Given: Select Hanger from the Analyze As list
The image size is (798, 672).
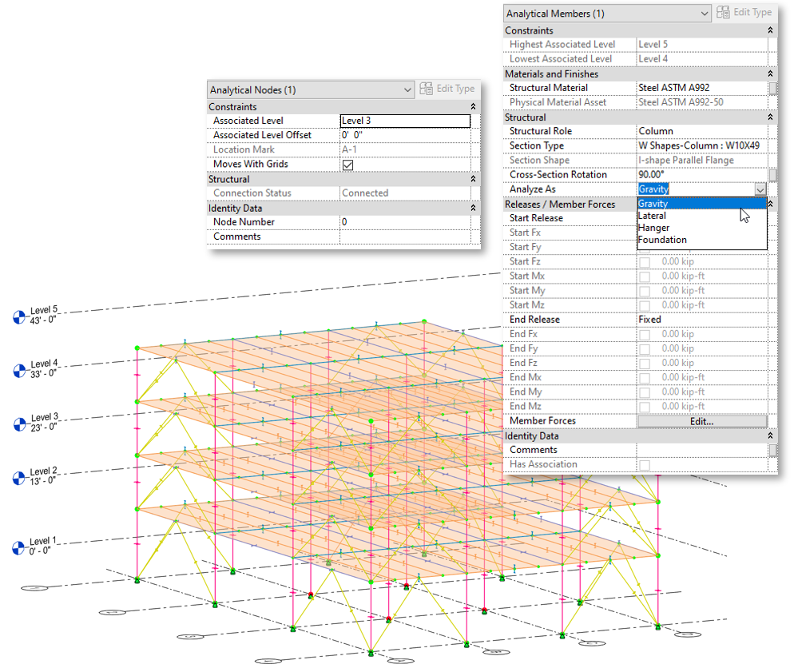Looking at the screenshot, I should click(702, 228).
